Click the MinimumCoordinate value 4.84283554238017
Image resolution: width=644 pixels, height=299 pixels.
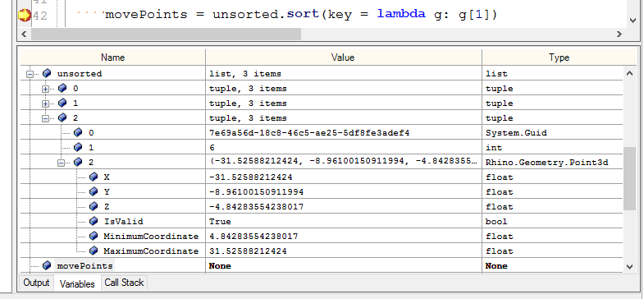coord(253,237)
